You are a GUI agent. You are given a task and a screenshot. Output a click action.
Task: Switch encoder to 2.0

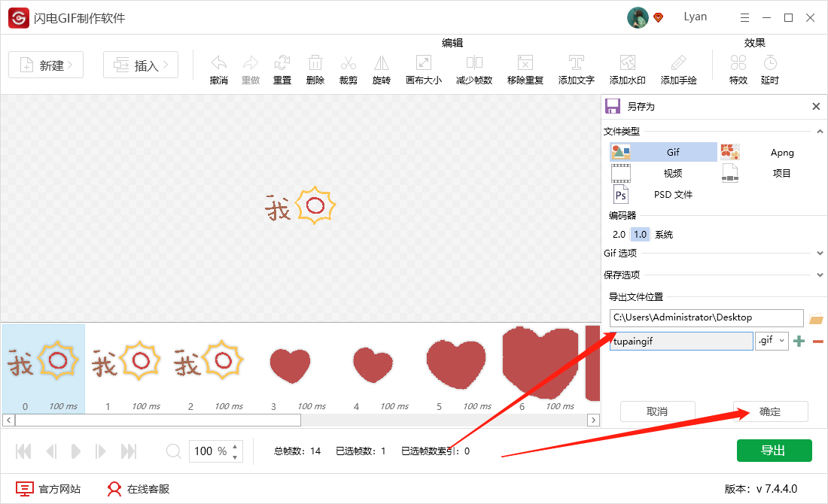pos(617,234)
